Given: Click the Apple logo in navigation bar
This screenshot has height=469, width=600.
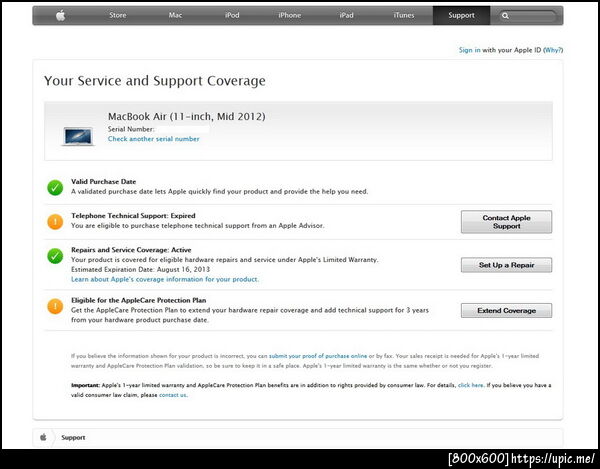Looking at the screenshot, I should [x=60, y=16].
